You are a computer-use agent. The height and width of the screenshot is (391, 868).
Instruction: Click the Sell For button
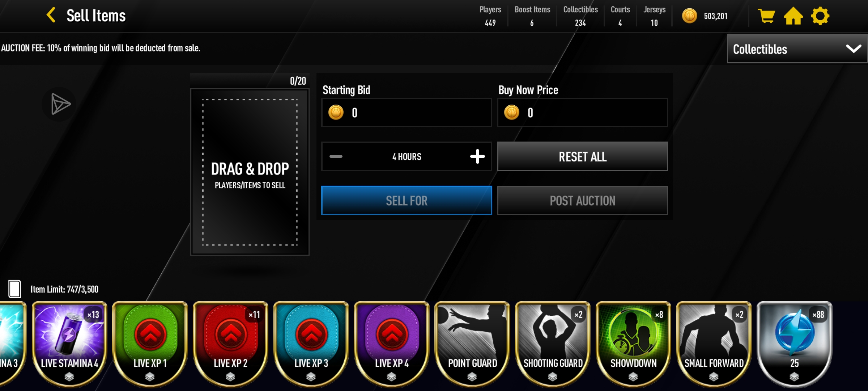[x=407, y=201]
